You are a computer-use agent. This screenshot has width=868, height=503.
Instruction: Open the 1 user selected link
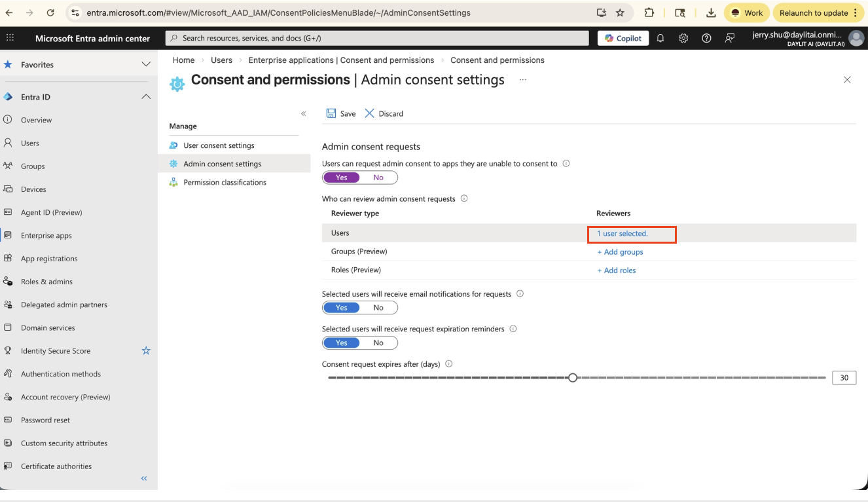point(622,233)
